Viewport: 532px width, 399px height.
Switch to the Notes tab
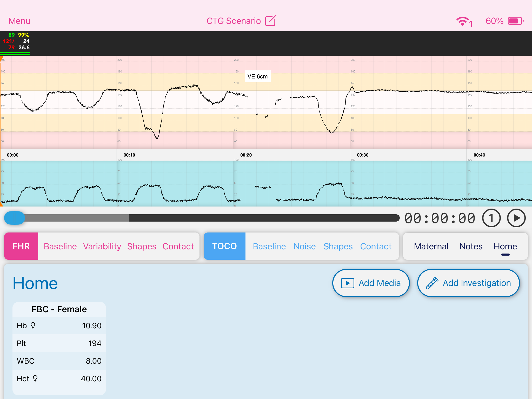pos(471,246)
